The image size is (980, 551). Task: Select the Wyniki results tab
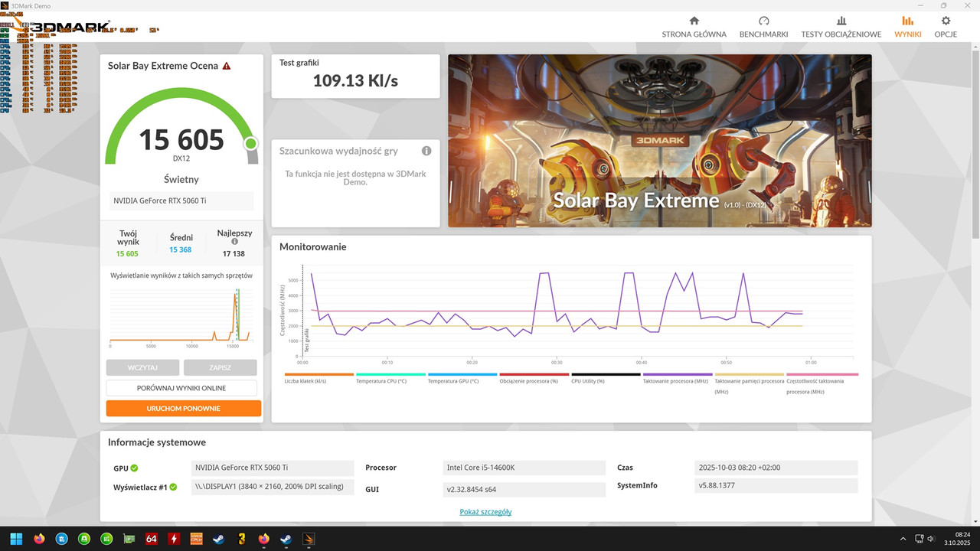[x=907, y=27]
